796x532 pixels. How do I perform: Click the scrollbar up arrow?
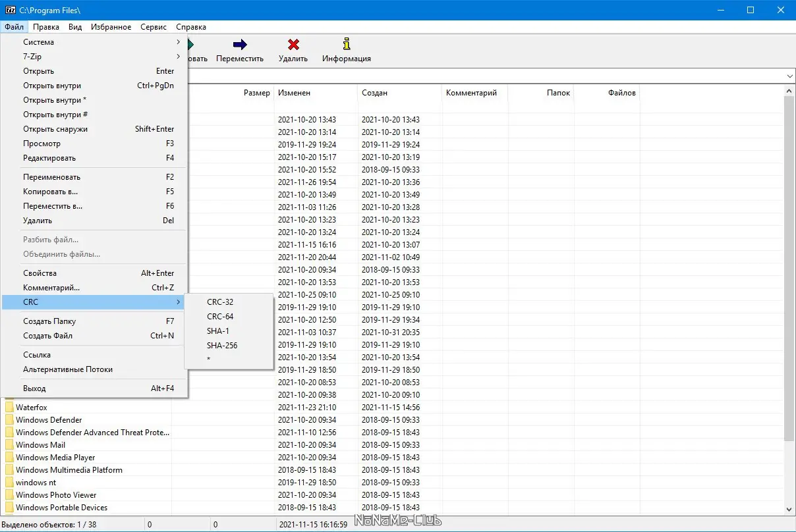click(789, 90)
